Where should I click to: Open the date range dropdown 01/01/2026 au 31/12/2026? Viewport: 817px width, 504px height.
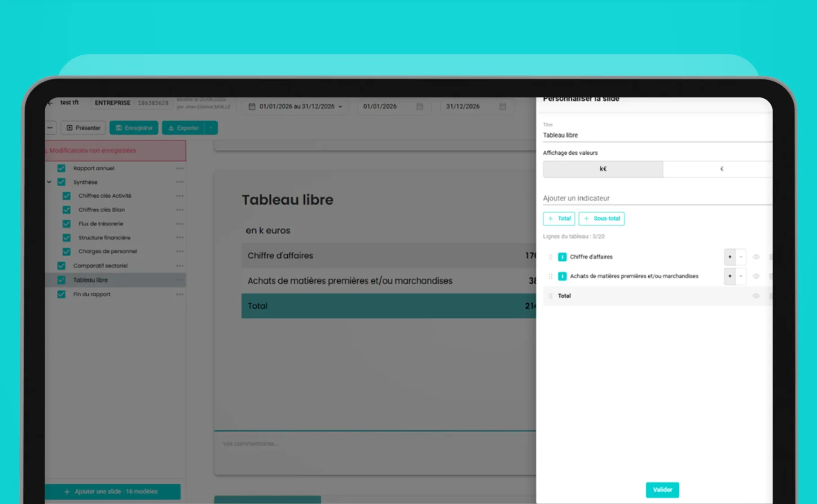[x=296, y=107]
